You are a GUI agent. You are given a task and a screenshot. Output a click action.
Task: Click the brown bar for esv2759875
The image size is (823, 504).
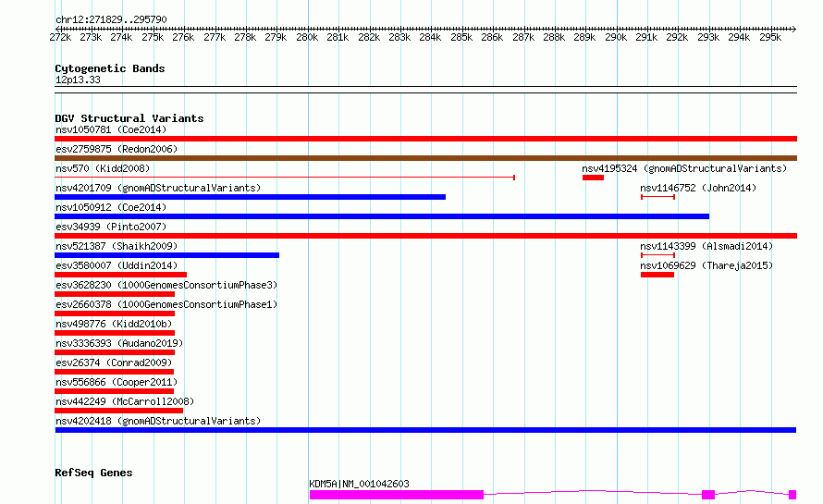(425, 158)
